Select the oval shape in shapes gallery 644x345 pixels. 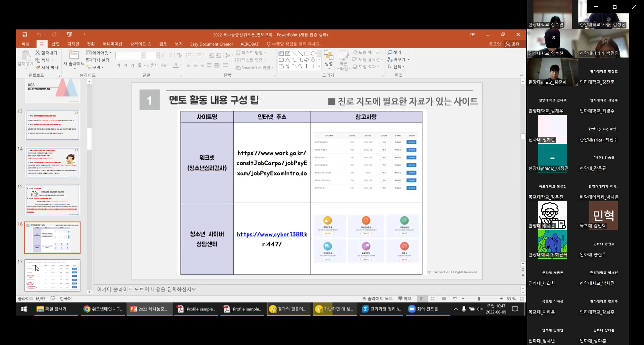point(313,54)
